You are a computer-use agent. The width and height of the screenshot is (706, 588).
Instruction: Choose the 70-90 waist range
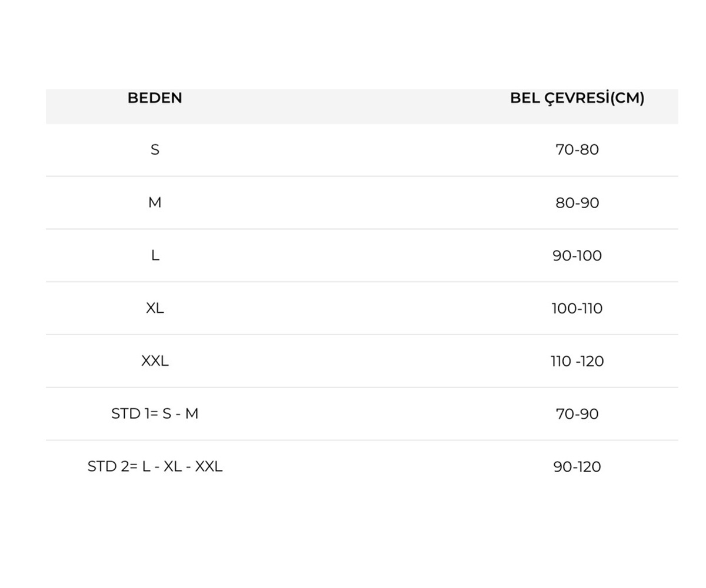point(577,414)
